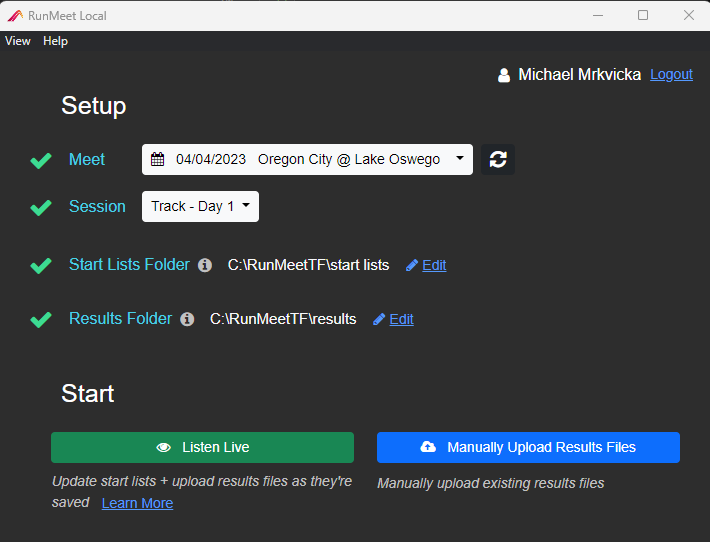The width and height of the screenshot is (710, 542).
Task: Click the refresh meets icon button
Action: click(x=498, y=159)
